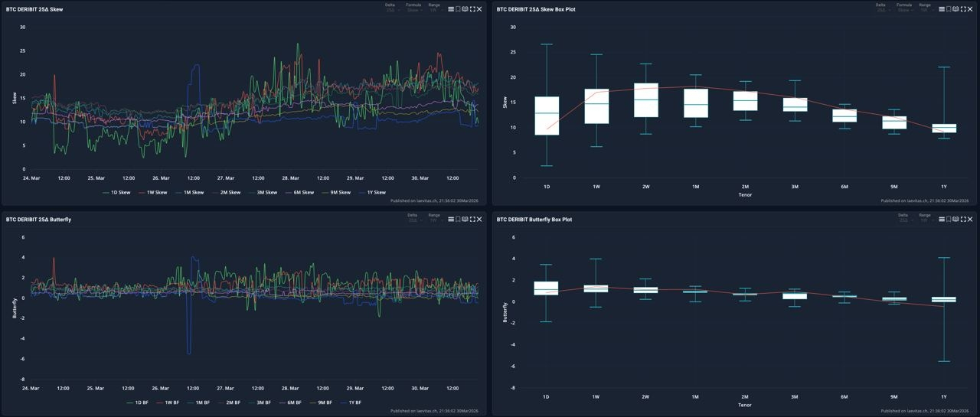
Task: Open hamburger menu on 25Δ Butterfly chart
Action: point(451,220)
